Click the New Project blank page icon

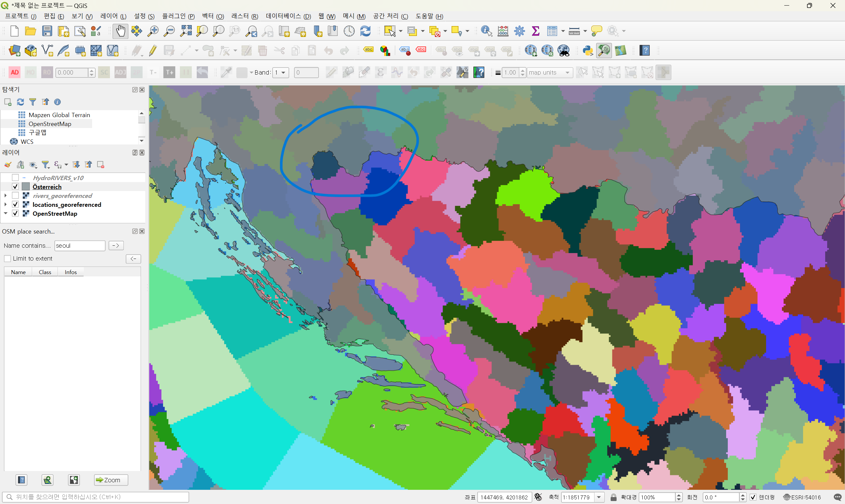14,31
